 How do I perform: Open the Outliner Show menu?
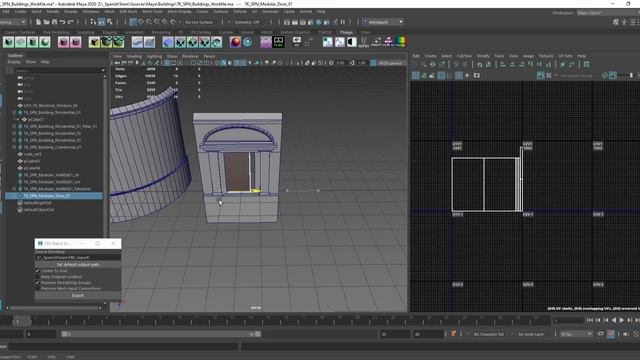31,62
